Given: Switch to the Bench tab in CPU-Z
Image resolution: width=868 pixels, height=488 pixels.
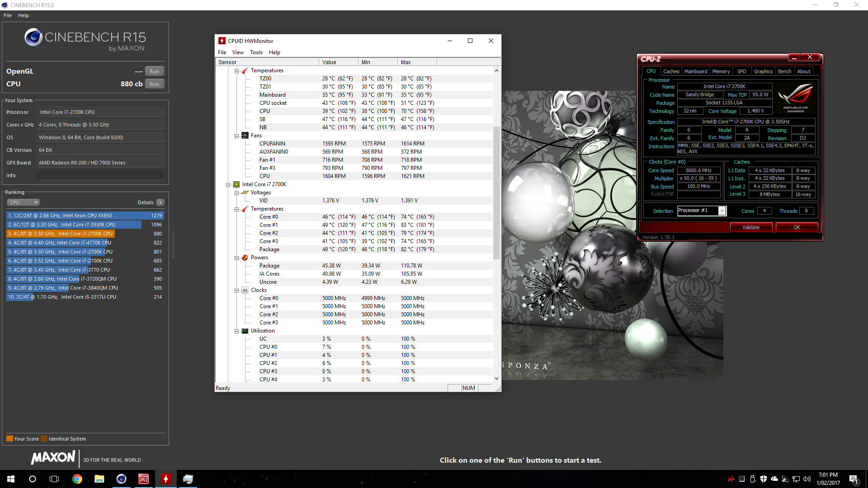Looking at the screenshot, I should (x=784, y=71).
